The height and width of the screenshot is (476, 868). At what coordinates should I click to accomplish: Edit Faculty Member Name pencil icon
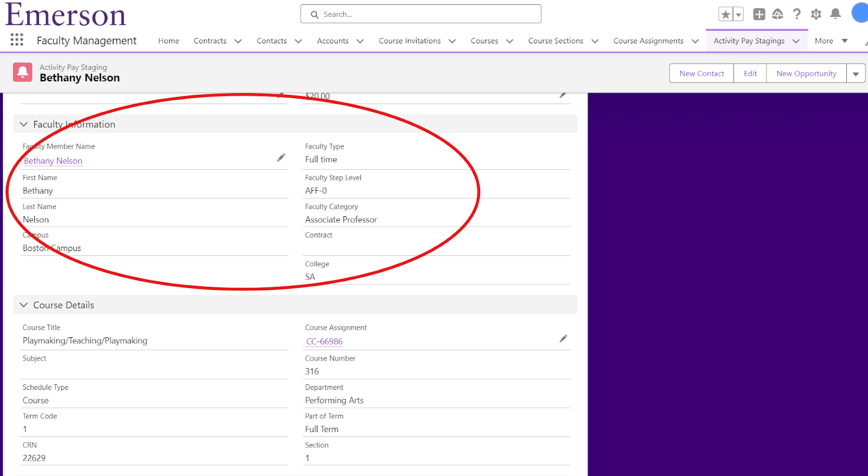[281, 158]
